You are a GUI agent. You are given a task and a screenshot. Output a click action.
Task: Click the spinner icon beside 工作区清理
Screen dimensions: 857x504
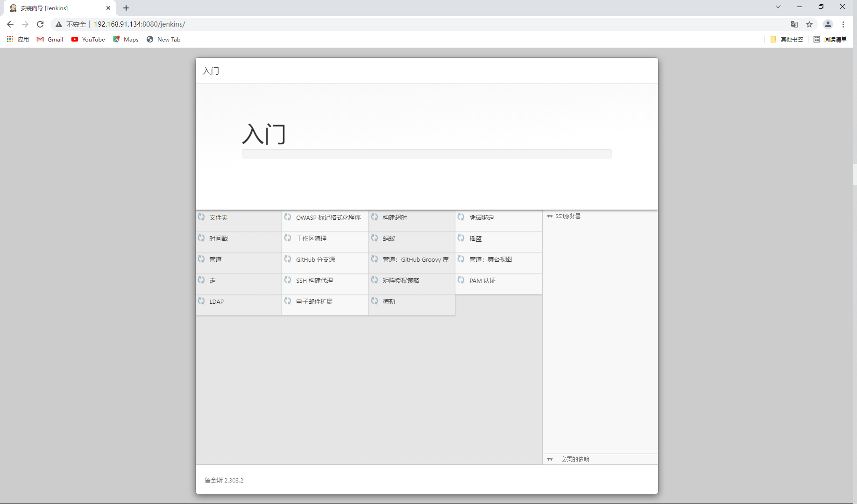coord(288,238)
